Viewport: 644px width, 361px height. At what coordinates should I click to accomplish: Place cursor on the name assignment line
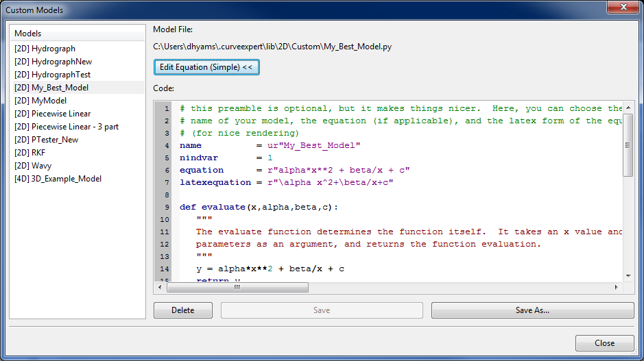pyautogui.click(x=270, y=145)
